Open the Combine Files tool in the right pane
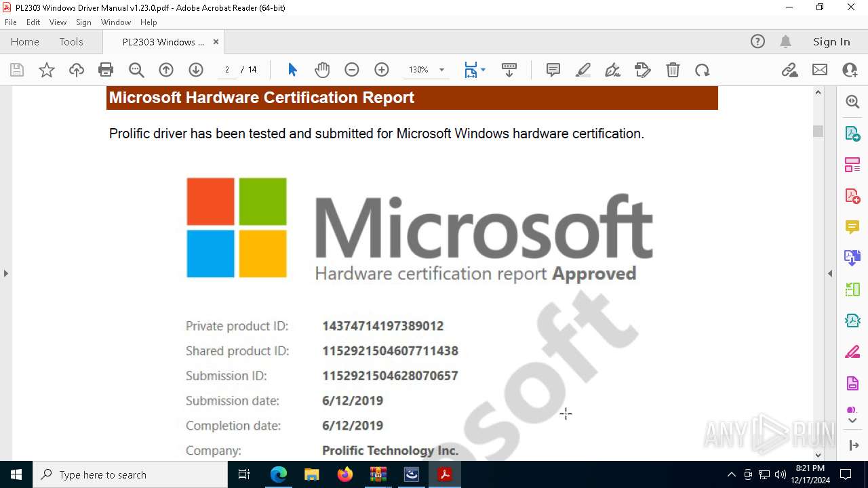 pos(852,258)
